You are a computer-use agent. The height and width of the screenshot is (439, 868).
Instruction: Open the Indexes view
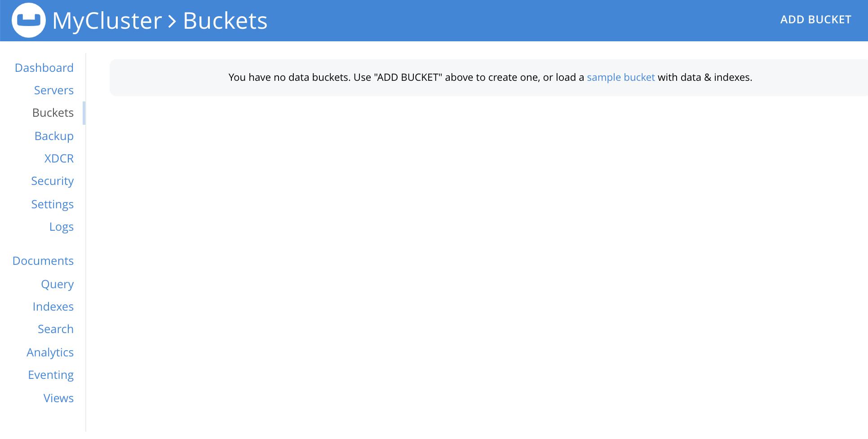(x=53, y=307)
